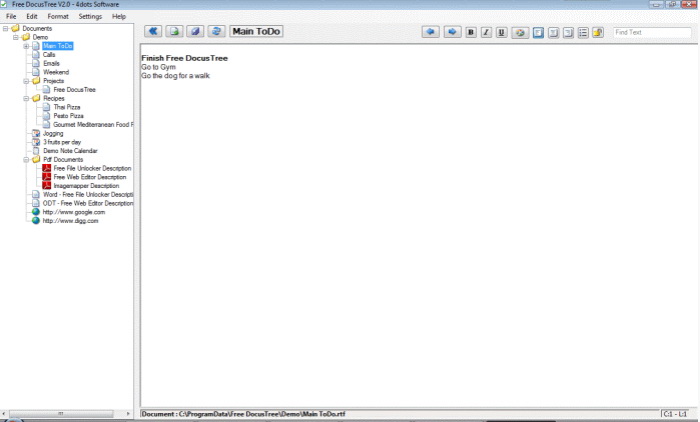Open the Gourmet Mediterranean Food document
This screenshot has width=700, height=422.
click(x=93, y=125)
